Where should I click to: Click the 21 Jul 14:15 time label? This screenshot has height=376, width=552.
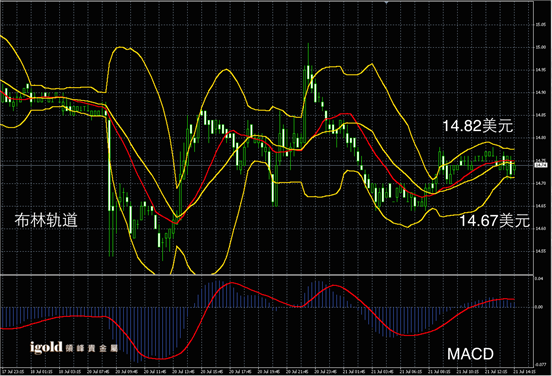(x=525, y=371)
